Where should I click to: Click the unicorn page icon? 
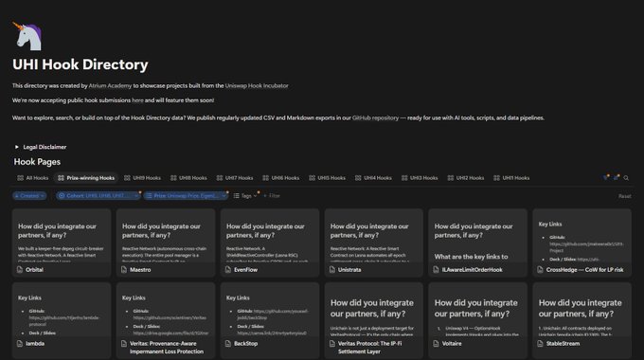tap(27, 36)
